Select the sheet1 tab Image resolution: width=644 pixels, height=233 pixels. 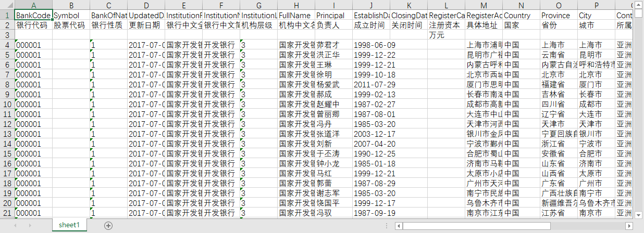[69, 225]
